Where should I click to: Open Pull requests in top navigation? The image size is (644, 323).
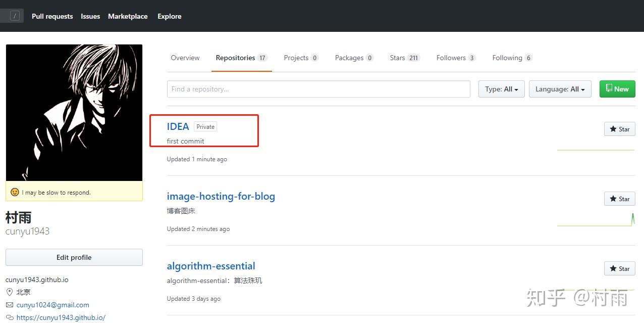click(52, 16)
